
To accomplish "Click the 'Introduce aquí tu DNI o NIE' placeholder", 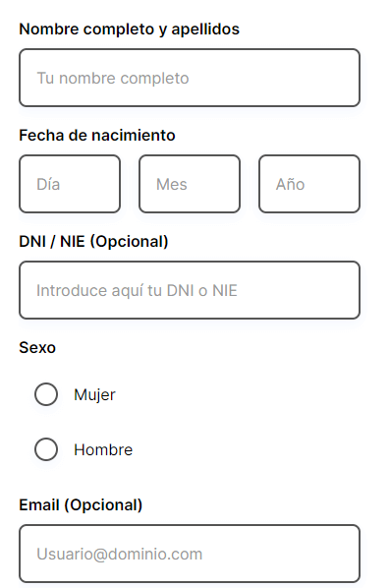I will [x=137, y=291].
